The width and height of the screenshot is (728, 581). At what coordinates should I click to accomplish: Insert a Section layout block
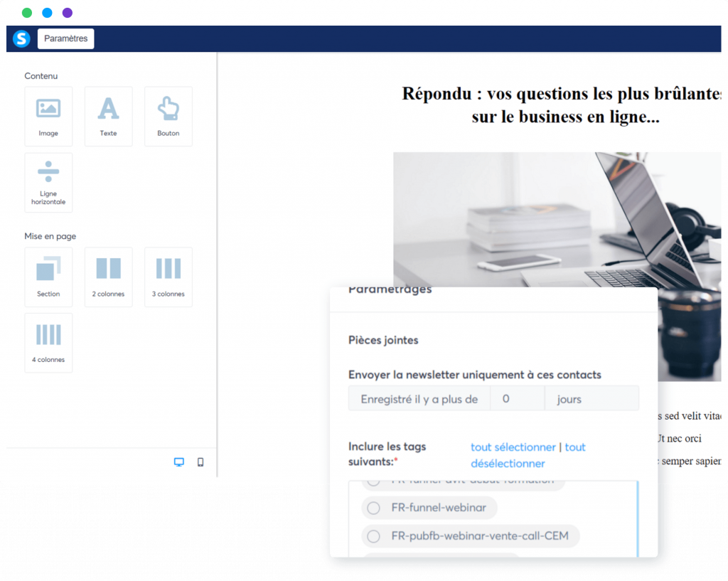(48, 277)
